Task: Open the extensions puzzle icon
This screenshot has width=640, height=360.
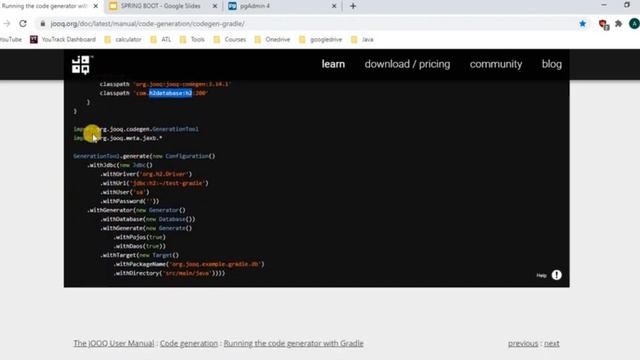Action: click(x=619, y=24)
